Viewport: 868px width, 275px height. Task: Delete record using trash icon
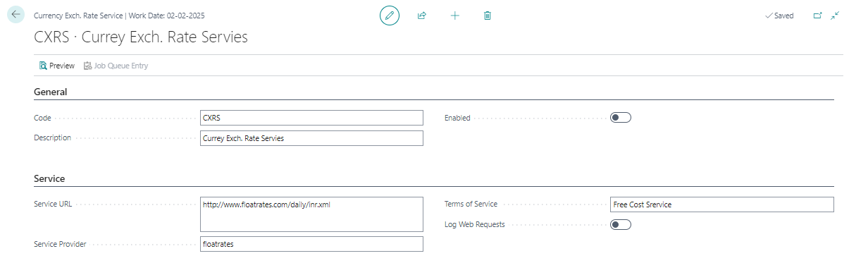[488, 16]
